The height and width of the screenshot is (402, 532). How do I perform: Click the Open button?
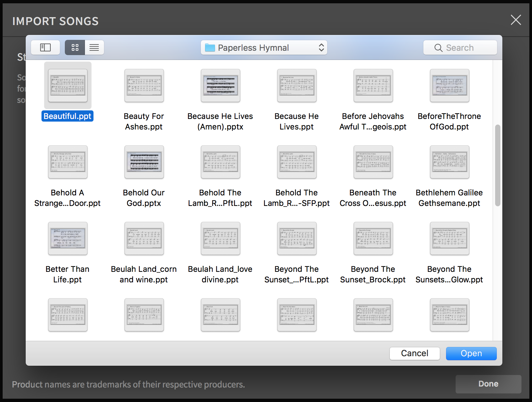(471, 354)
